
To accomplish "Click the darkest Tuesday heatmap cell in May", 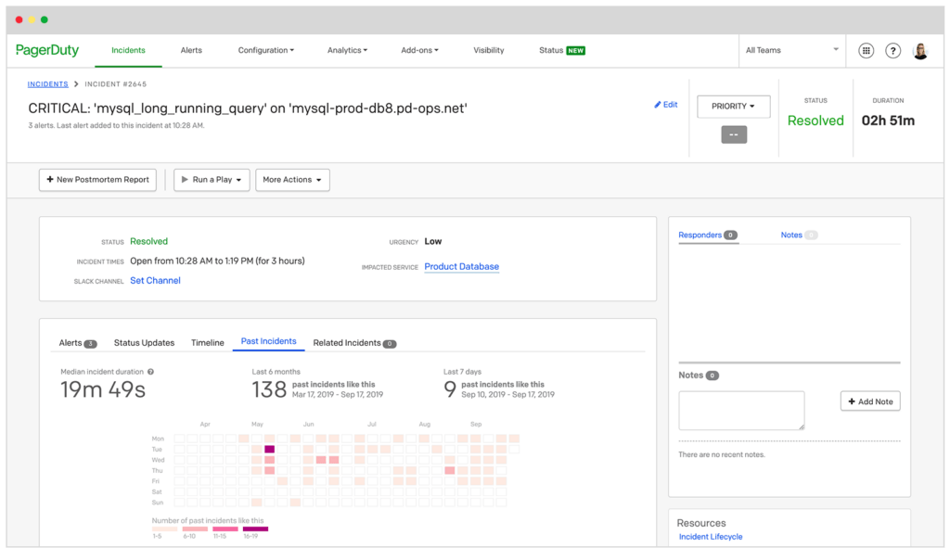I will coord(270,450).
